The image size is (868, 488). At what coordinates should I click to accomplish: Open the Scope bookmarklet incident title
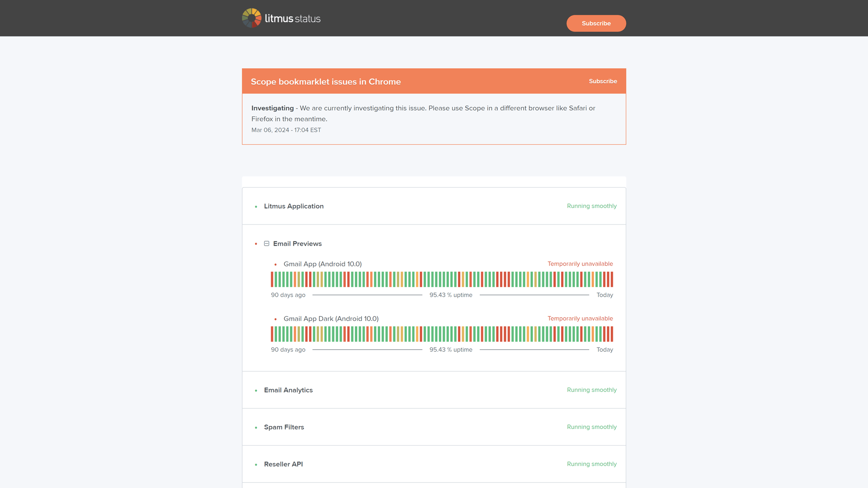click(x=325, y=82)
